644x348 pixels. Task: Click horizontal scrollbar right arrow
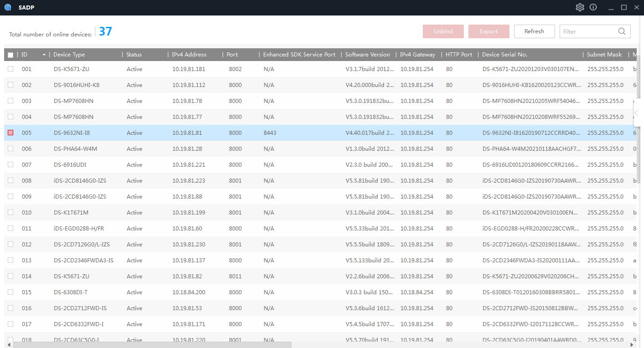(x=632, y=345)
